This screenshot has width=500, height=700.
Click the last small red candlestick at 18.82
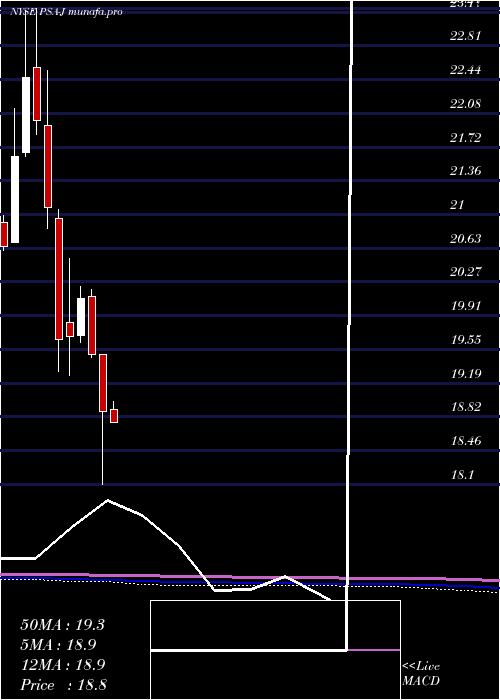(114, 416)
